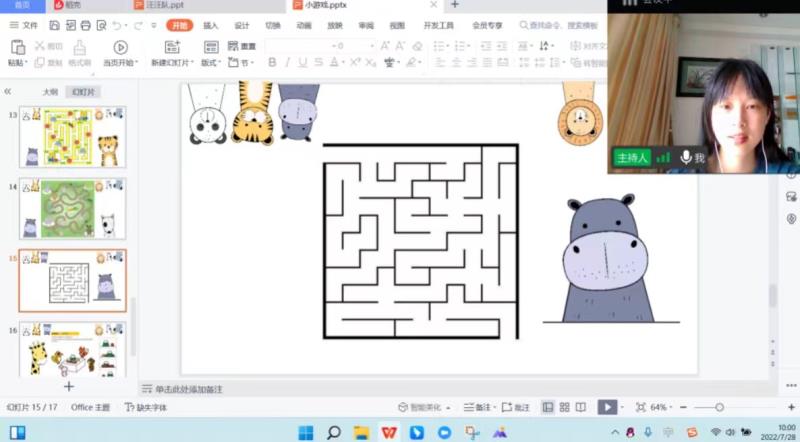The image size is (800, 442).
Task: Click the zoom out minus icon
Action: coord(683,407)
